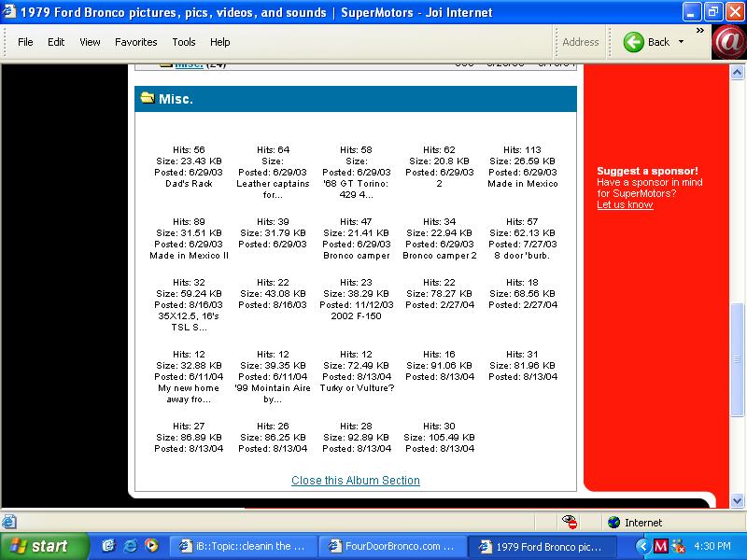Viewport: 747px width, 560px height.
Task: Click the first quick launch icon
Action: click(108, 546)
